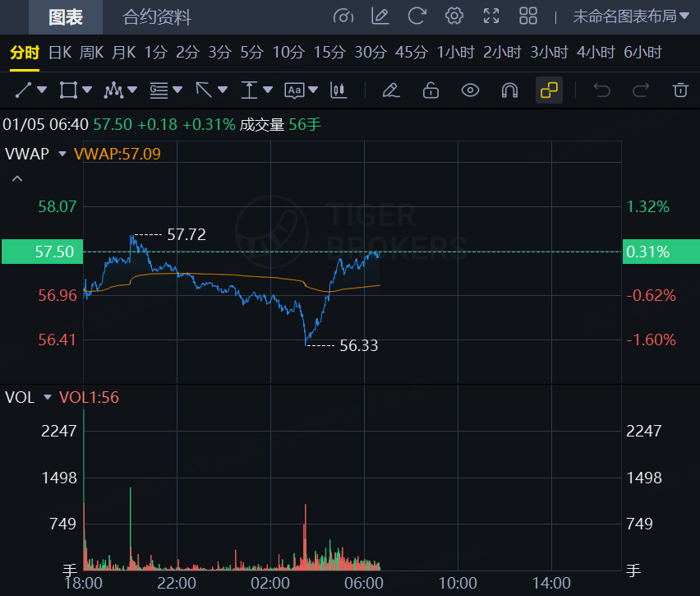The height and width of the screenshot is (596, 700).
Task: Open the VWAP indicator dropdown
Action: [62, 154]
